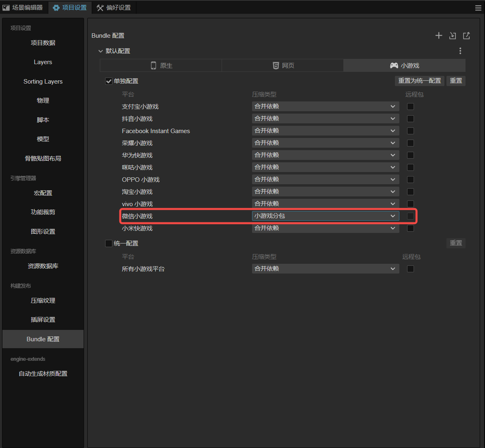Toggle remote bundle for 所有小游戏平台

[410, 269]
